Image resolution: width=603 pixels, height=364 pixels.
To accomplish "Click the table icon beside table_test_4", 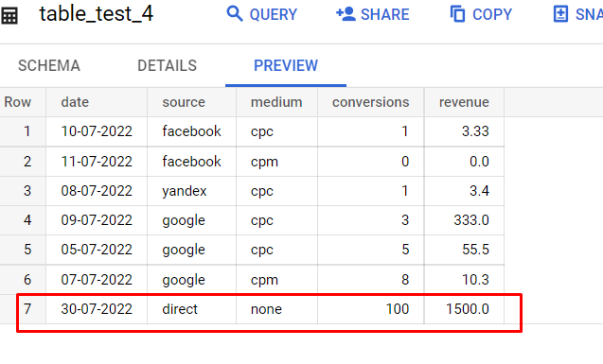I will [9, 16].
